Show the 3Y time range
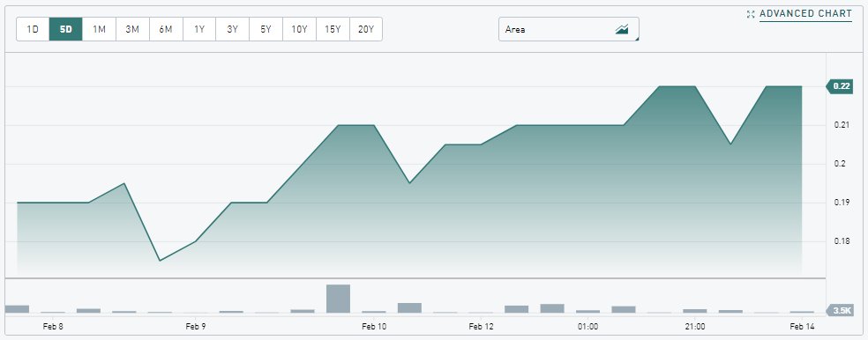The width and height of the screenshot is (868, 340). tap(233, 29)
